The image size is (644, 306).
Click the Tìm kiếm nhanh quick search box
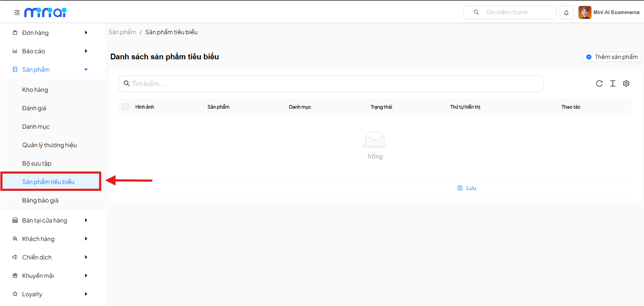click(x=509, y=12)
